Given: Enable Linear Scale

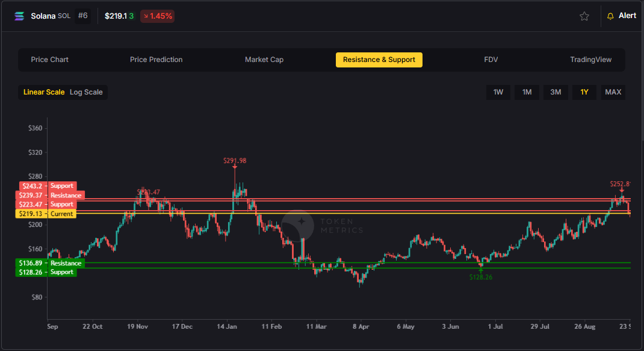Looking at the screenshot, I should click(x=44, y=92).
